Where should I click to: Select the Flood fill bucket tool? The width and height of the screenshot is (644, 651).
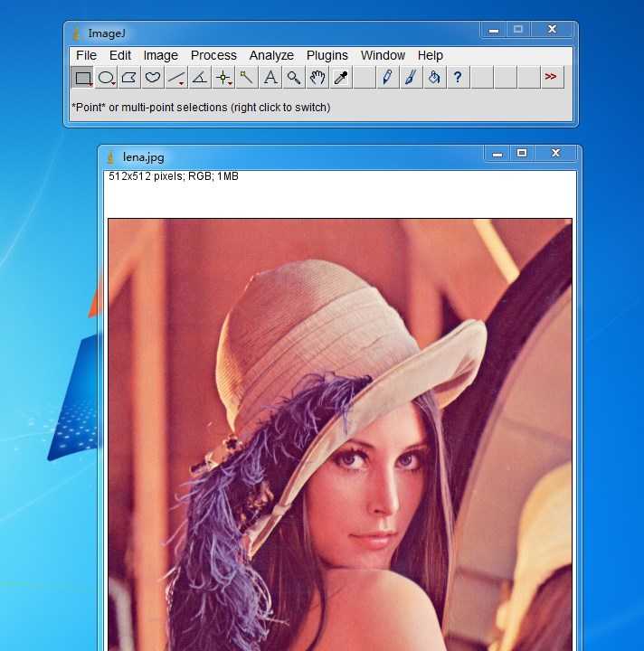434,77
